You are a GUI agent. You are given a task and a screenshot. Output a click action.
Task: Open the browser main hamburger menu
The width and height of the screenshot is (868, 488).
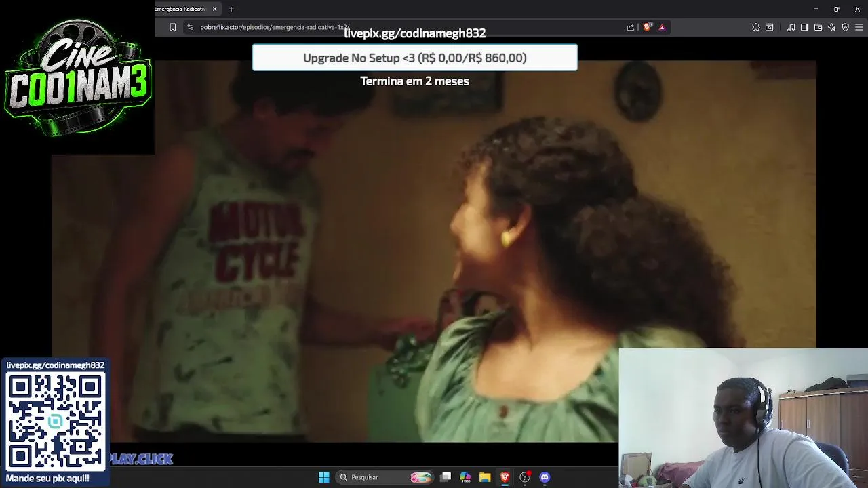click(x=859, y=27)
